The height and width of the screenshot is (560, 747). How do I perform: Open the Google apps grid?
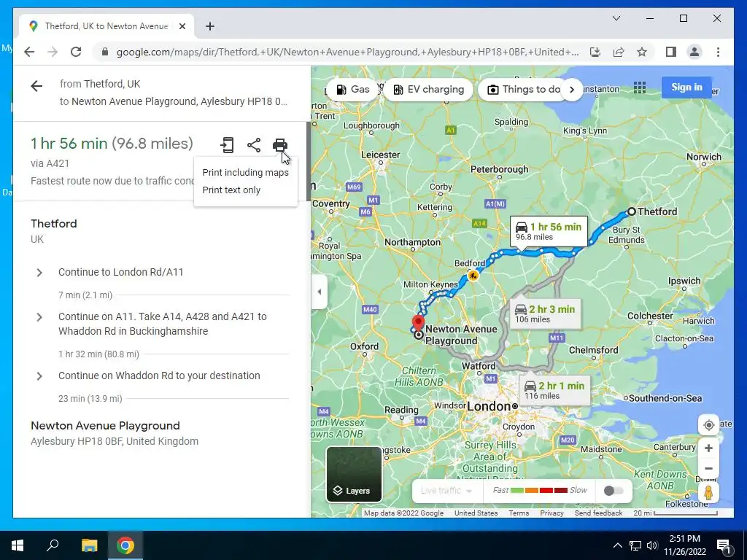click(640, 87)
